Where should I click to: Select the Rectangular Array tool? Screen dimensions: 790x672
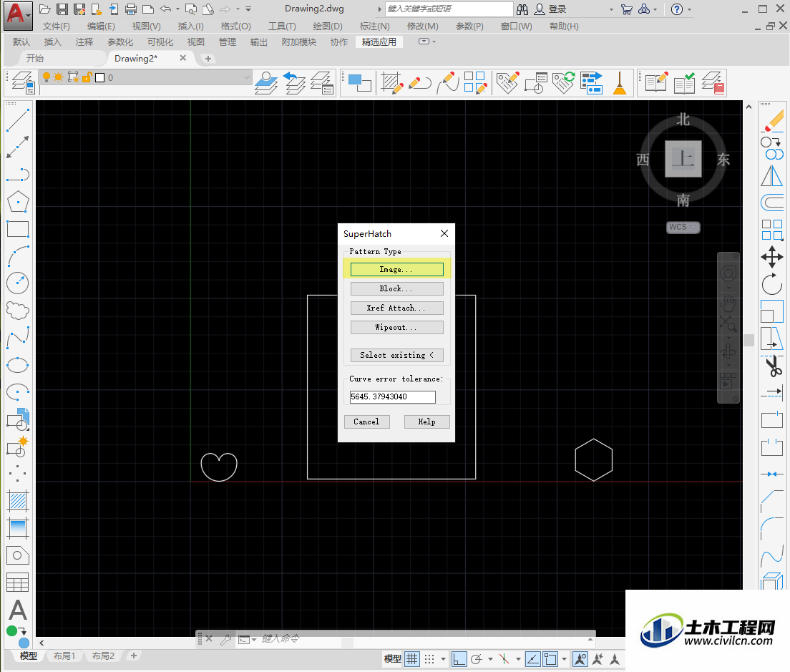(x=772, y=230)
